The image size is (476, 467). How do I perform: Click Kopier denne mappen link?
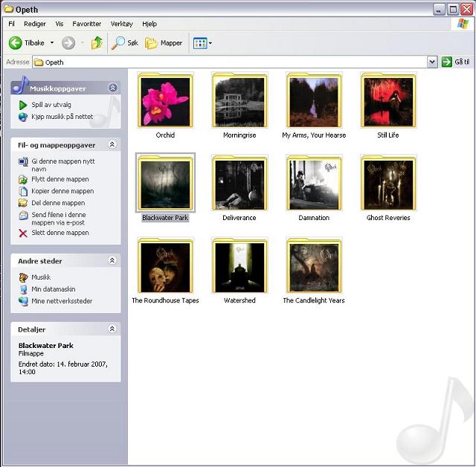[x=62, y=191]
